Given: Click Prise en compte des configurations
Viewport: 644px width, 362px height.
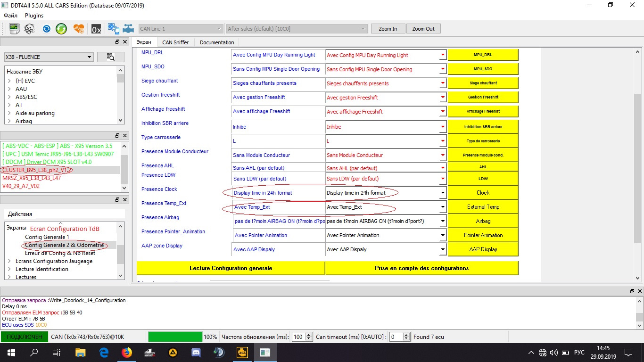Looking at the screenshot, I should tap(422, 268).
